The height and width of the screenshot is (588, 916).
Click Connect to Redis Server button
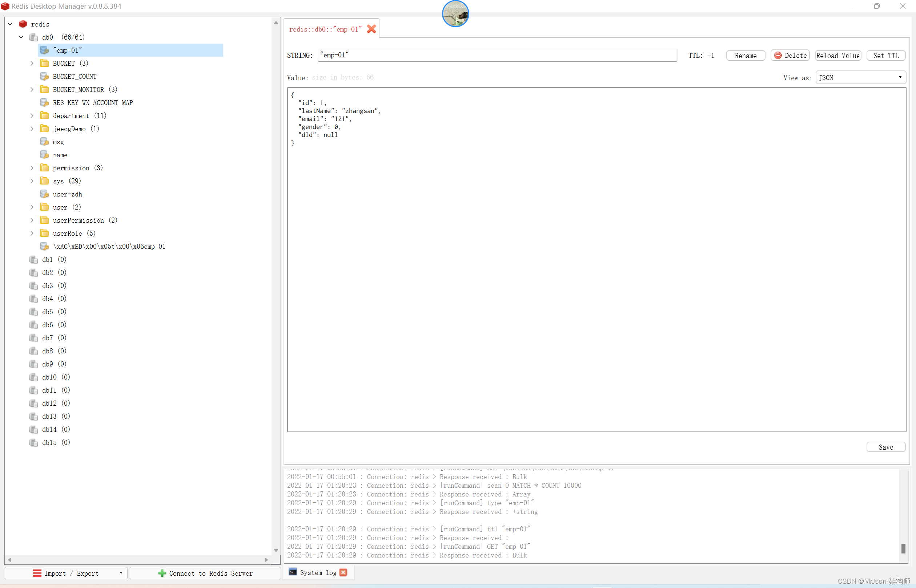206,573
